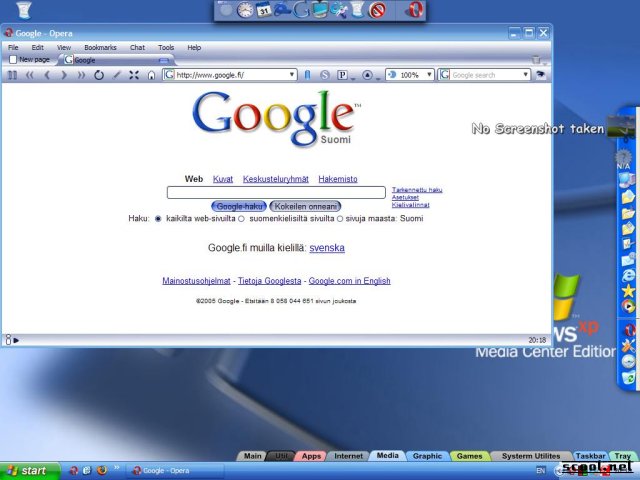Open dropdown arrow next to images icon
Image resolution: width=640 pixels, height=480 pixels.
378,78
